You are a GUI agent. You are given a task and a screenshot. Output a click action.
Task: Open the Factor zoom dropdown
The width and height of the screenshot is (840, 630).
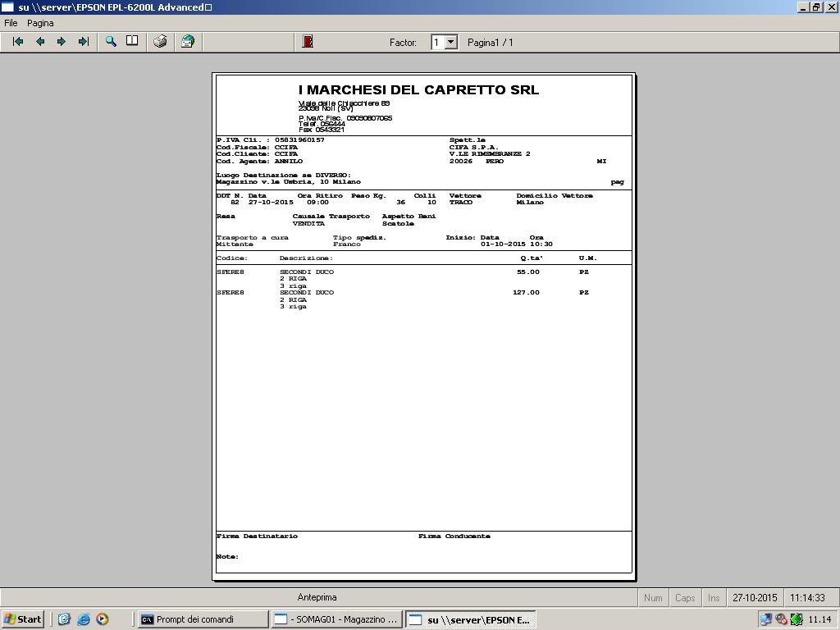(451, 43)
